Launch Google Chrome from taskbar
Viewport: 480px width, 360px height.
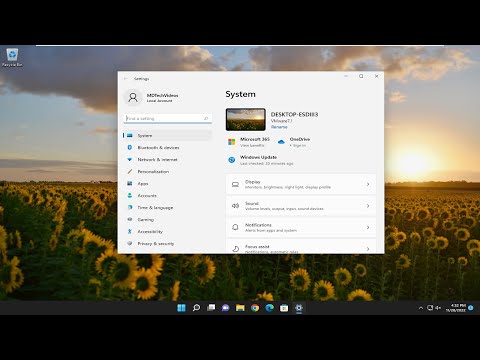click(x=255, y=308)
